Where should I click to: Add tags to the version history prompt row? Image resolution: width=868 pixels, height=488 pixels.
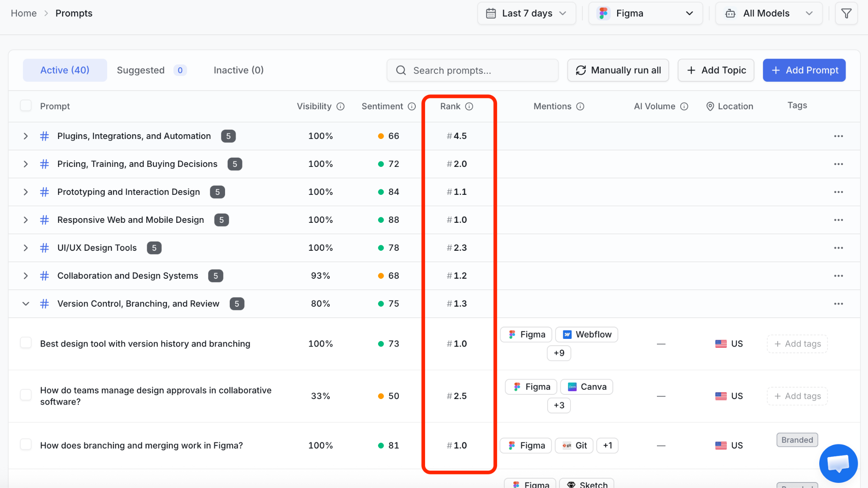[797, 344]
